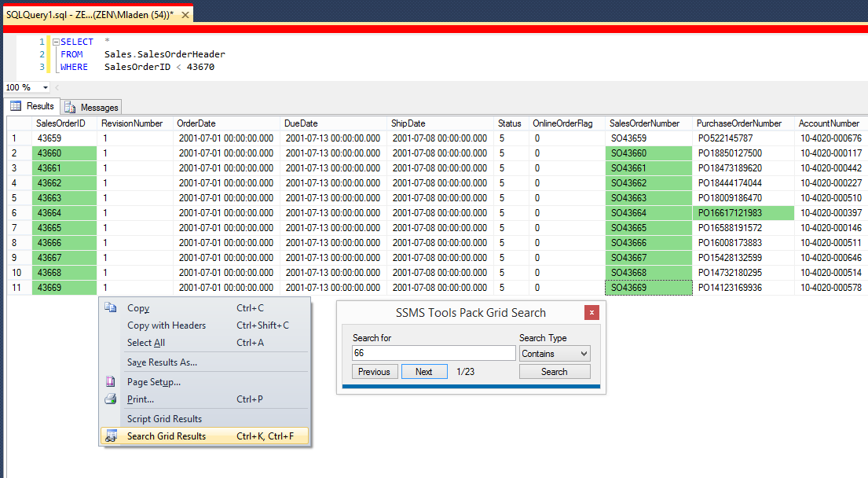Click the Messages tab icon
The width and height of the screenshot is (868, 478).
[70, 107]
